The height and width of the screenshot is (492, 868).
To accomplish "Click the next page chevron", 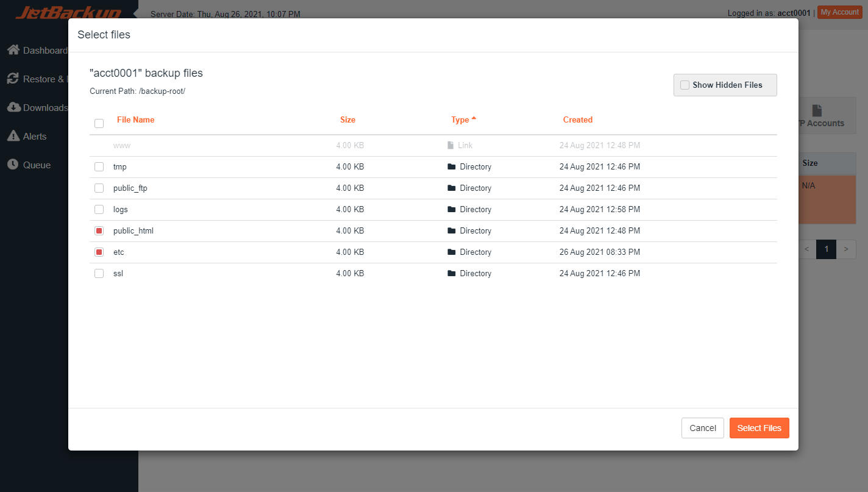I will [x=846, y=249].
